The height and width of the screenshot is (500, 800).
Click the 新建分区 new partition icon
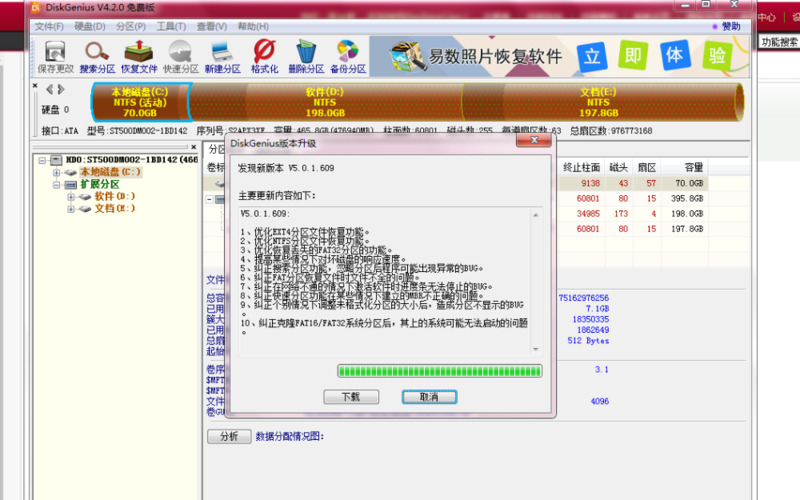[x=222, y=57]
